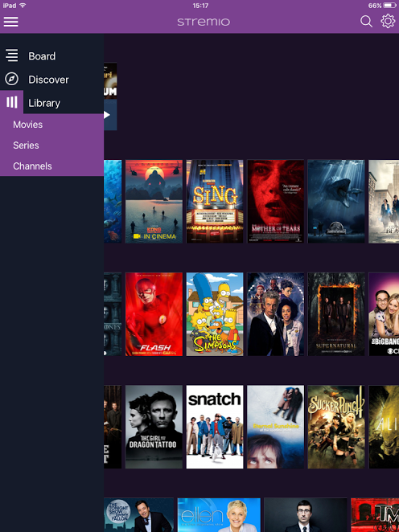Open the Eternal Sunshine poster
The width and height of the screenshot is (399, 532).
point(275,427)
